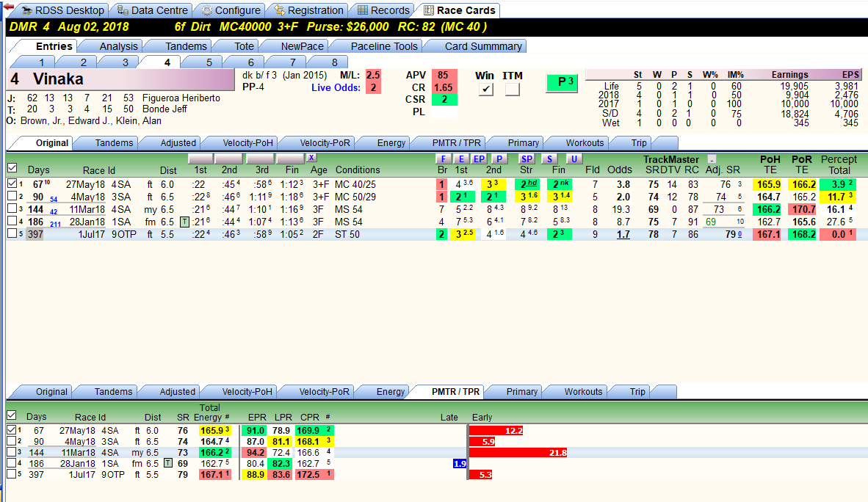Select the Race Cards tab
This screenshot has height=502, width=868.
[x=459, y=10]
